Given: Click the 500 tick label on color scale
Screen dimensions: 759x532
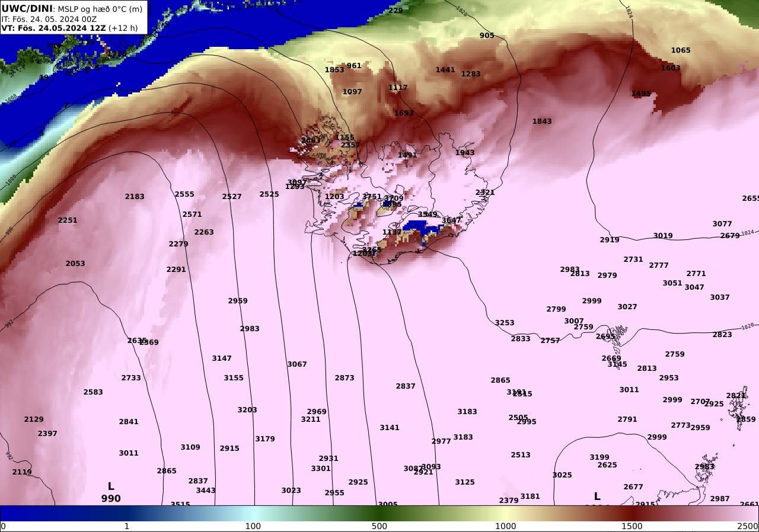Looking at the screenshot, I should point(379,526).
